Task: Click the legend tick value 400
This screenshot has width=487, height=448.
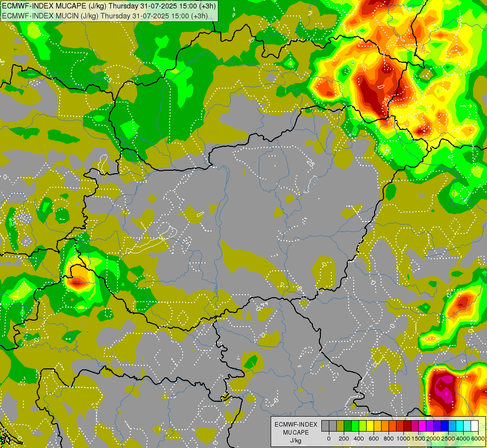Action: (359, 439)
